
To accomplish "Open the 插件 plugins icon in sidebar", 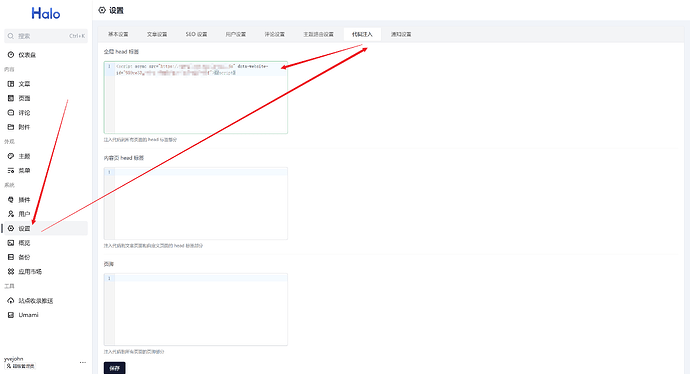I will click(11, 200).
